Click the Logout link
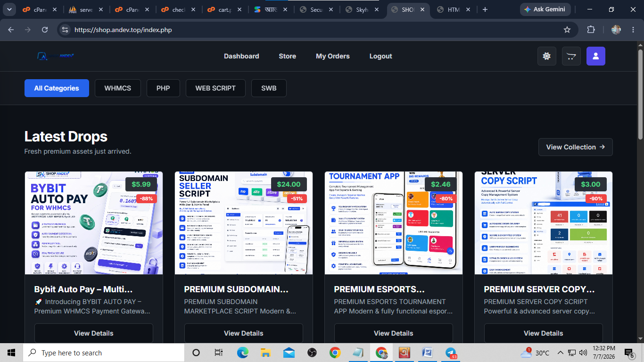644x362 pixels. tap(381, 56)
